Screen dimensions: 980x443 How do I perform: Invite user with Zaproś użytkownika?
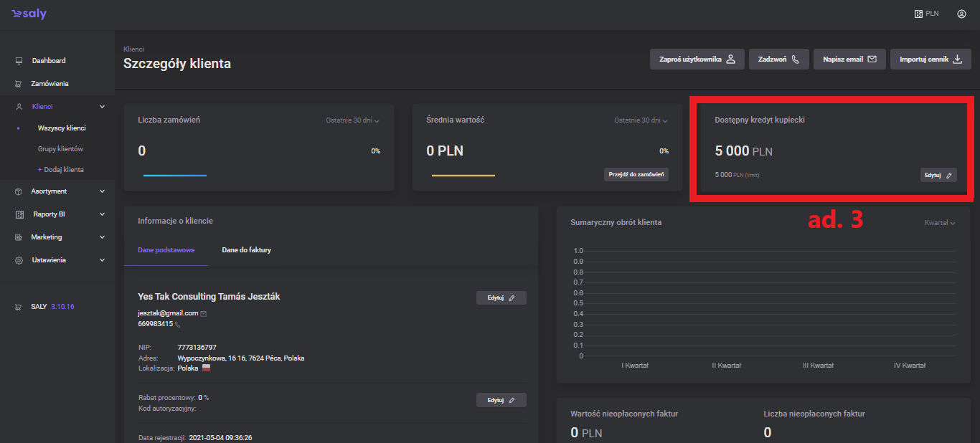click(x=697, y=59)
